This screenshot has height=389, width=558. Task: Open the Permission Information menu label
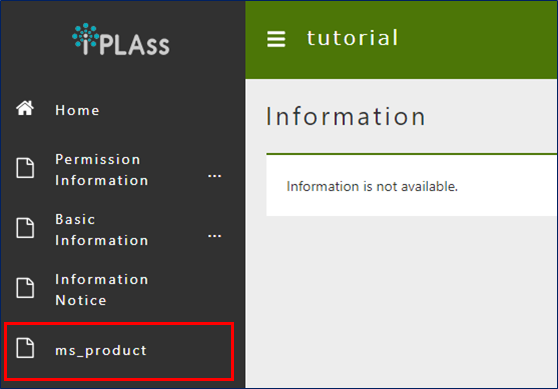[x=101, y=170]
